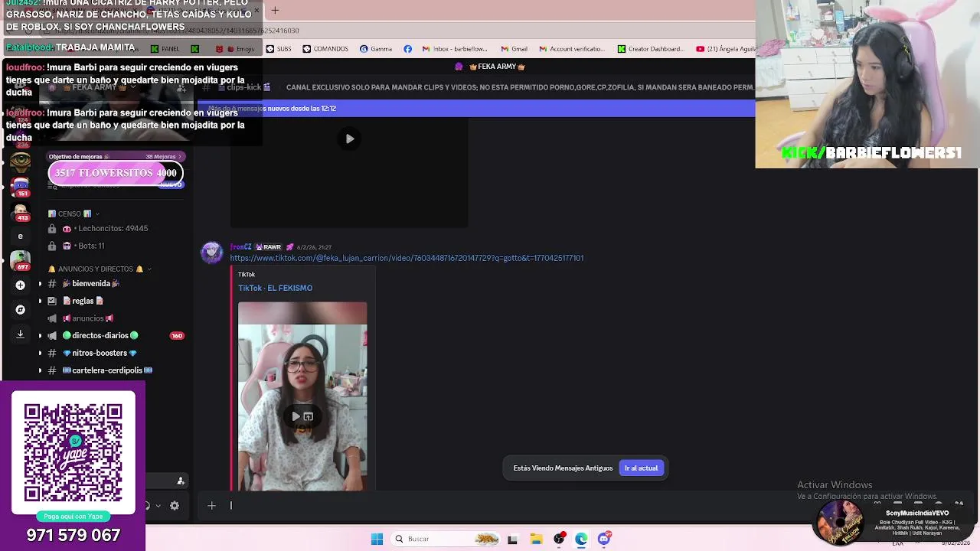Click the clips-kick channel header name
Screen dimensions: 980x551
(x=245, y=87)
